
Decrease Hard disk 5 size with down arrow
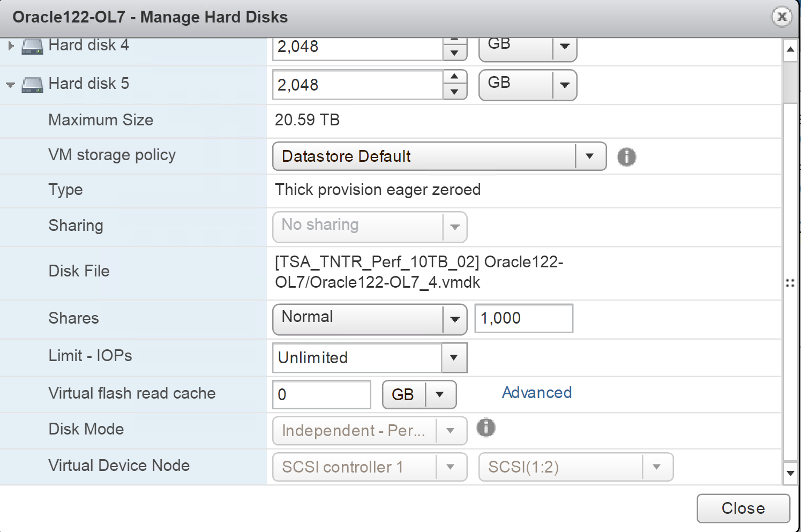coord(454,92)
